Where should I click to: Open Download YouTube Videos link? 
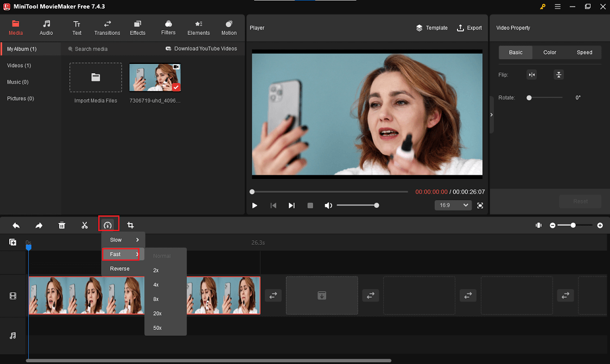tap(201, 49)
